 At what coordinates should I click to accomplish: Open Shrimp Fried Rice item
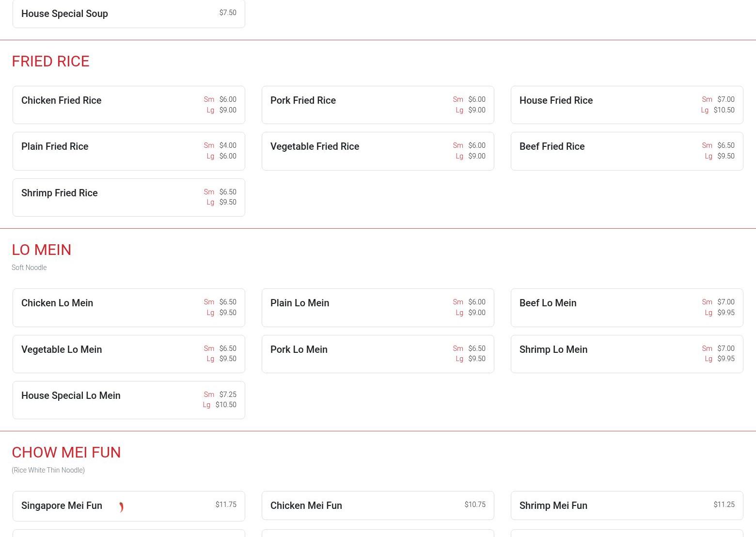click(x=128, y=197)
